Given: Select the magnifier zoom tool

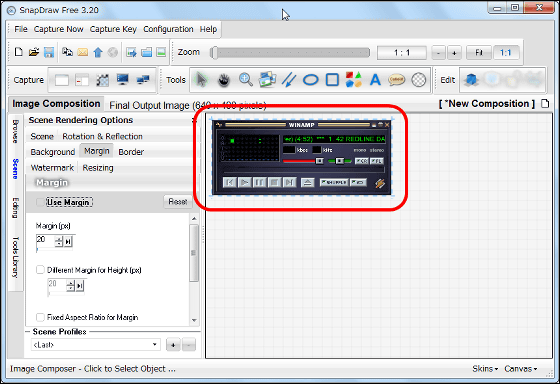Looking at the screenshot, I should 246,80.
